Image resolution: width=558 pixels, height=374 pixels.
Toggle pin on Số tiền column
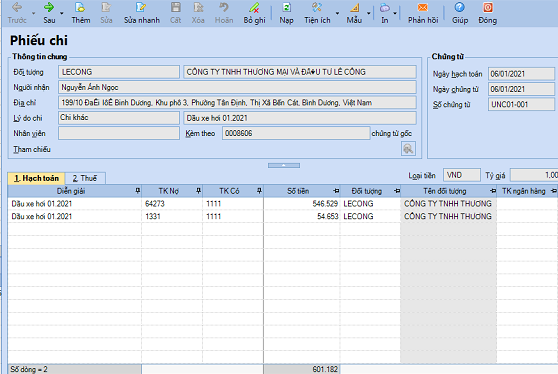pos(336,191)
